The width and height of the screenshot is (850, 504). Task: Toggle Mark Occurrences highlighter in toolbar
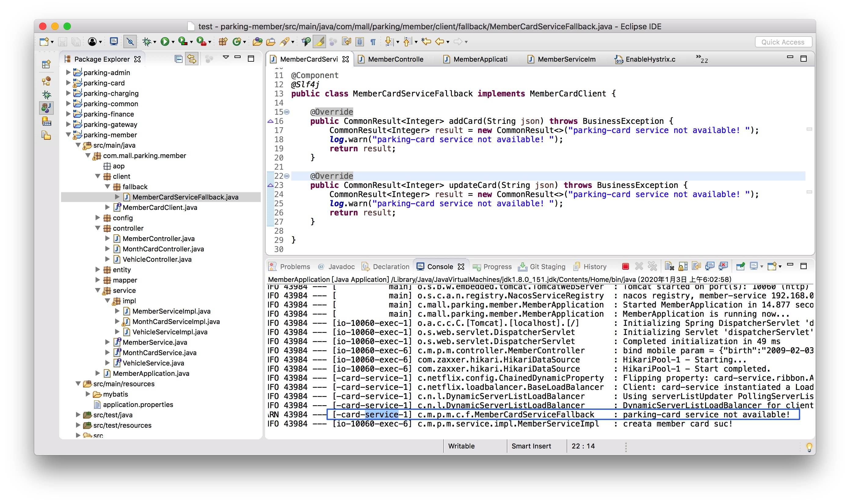click(x=319, y=42)
